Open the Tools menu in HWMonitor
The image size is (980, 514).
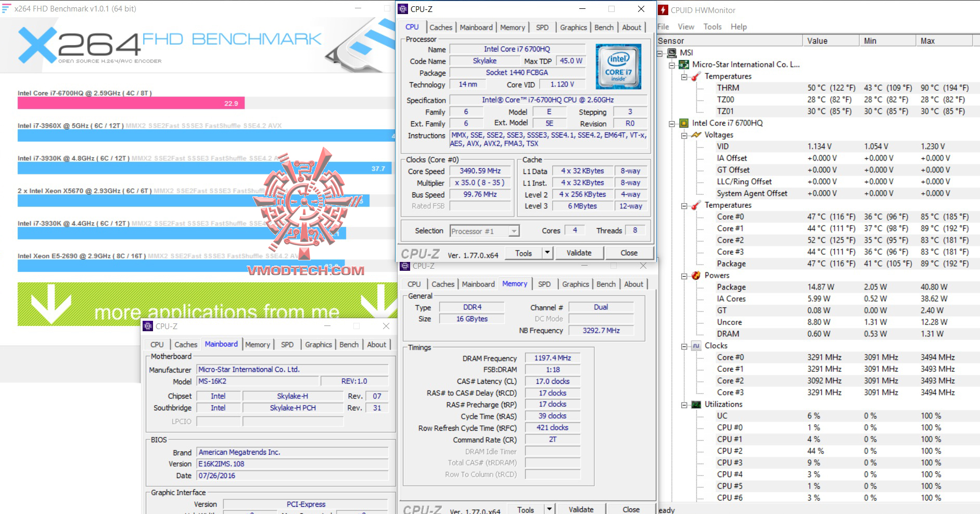pyautogui.click(x=712, y=27)
